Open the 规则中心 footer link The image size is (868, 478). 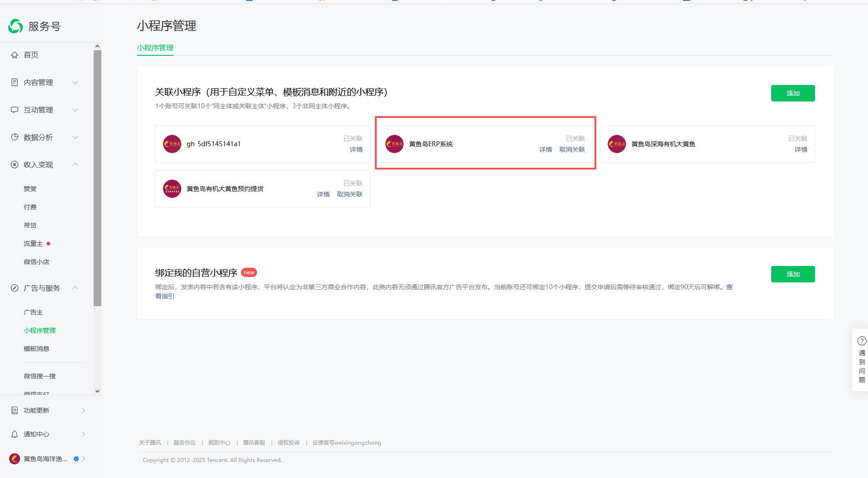[x=219, y=443]
